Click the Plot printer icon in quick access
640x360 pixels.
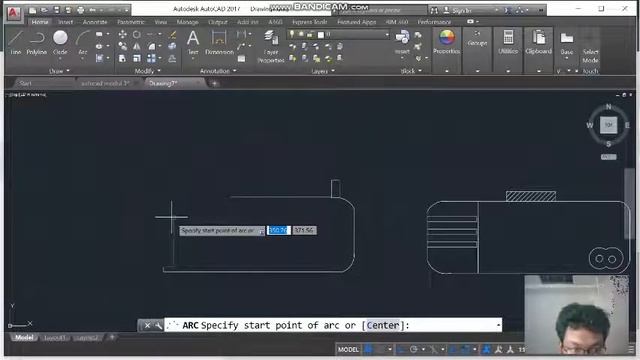click(x=81, y=10)
